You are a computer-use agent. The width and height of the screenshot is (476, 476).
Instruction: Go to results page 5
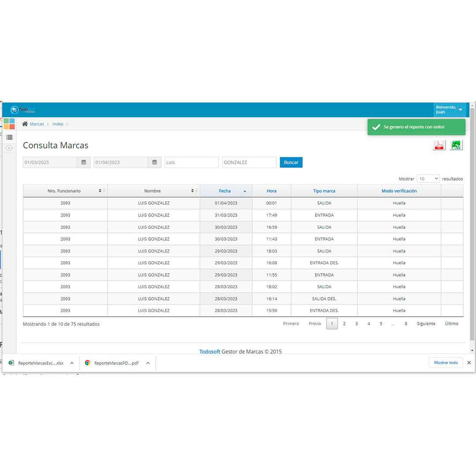pos(381,324)
